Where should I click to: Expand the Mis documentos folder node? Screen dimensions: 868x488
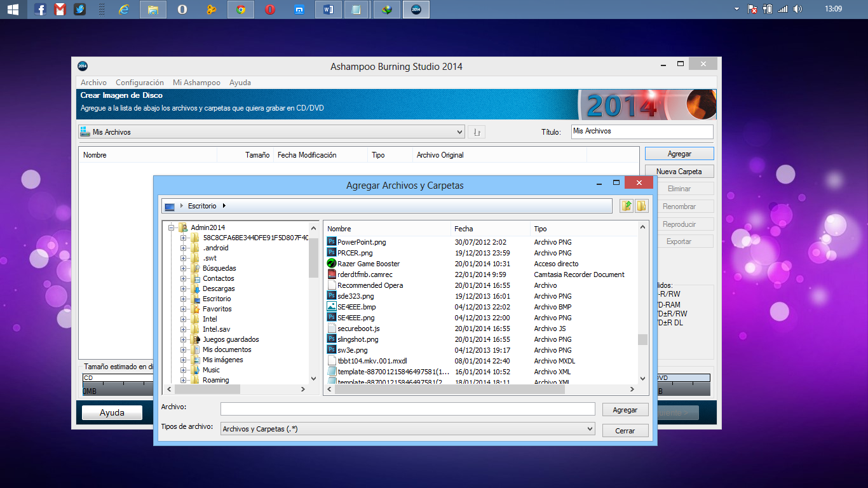(183, 349)
